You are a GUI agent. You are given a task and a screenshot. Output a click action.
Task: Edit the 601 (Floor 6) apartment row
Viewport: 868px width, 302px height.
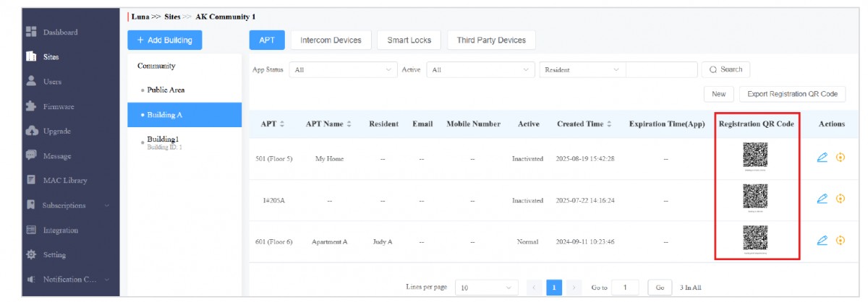[822, 241]
